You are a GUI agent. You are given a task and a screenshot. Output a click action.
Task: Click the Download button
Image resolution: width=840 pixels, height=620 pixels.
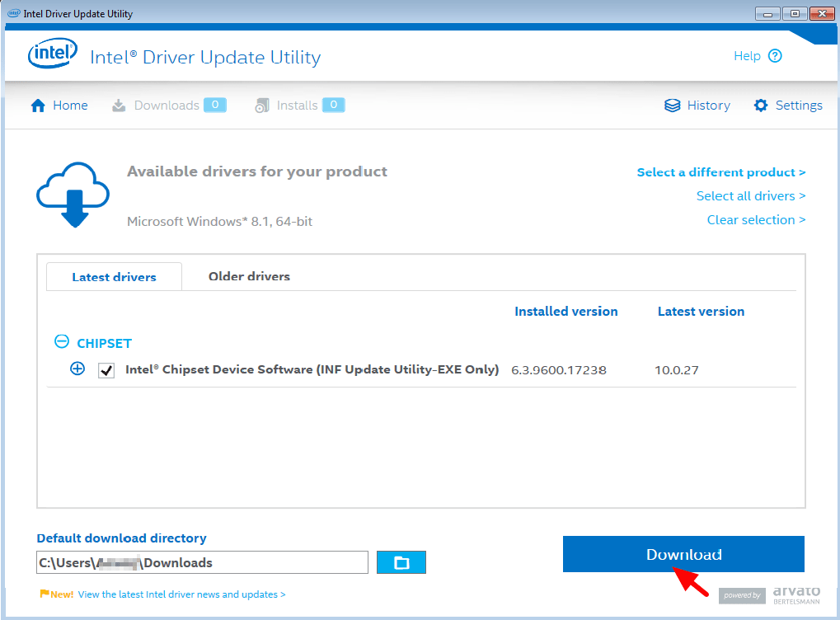tap(683, 554)
